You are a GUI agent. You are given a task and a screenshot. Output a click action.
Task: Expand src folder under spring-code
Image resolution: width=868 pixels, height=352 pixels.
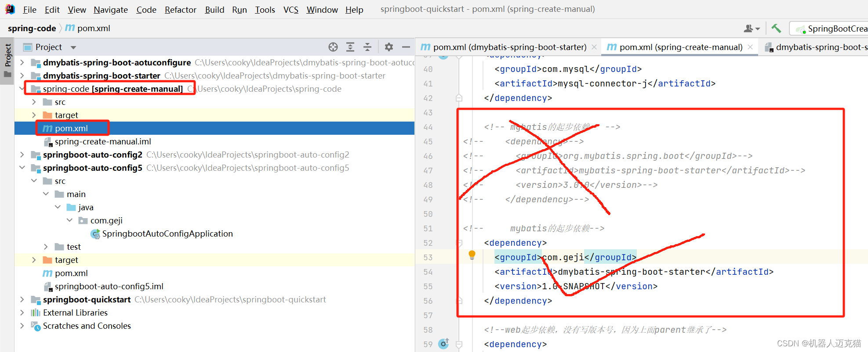pyautogui.click(x=34, y=102)
